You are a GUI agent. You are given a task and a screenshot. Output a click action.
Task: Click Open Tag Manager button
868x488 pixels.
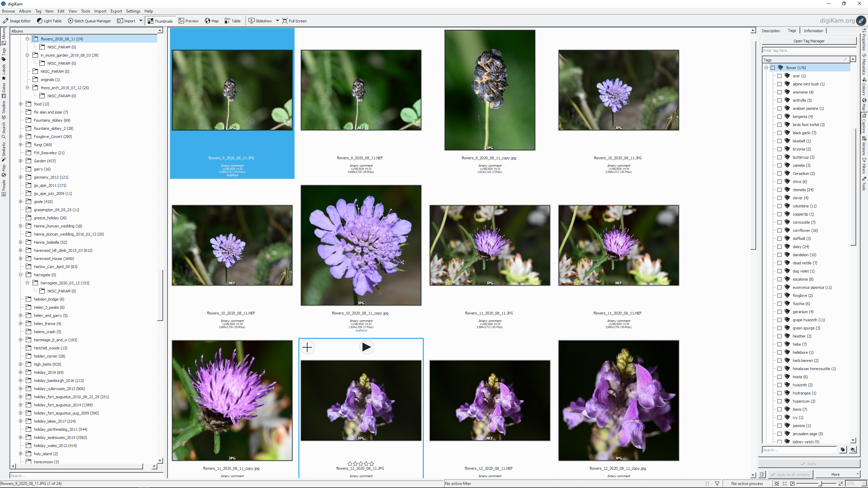[x=809, y=41]
